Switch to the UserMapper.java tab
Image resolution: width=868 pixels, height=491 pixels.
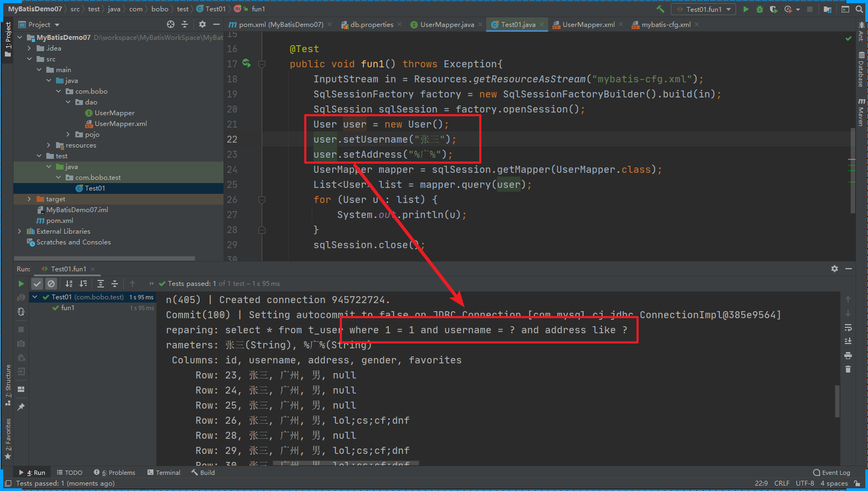coord(447,25)
